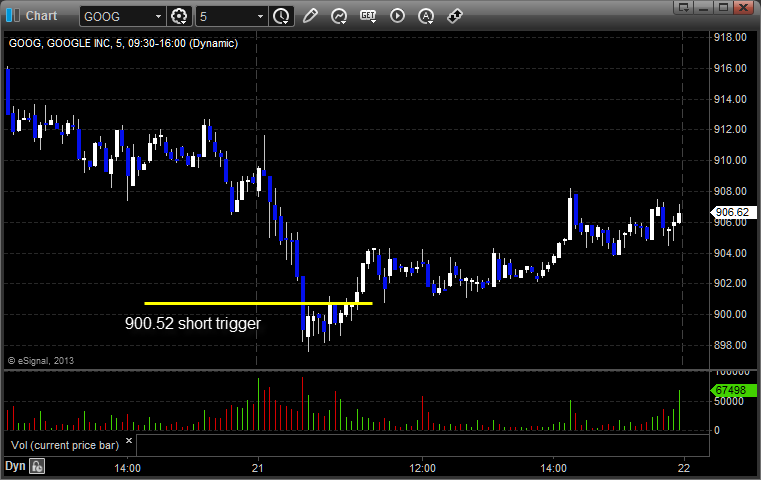Click the 908.00 price axis label
The height and width of the screenshot is (480, 761).
[730, 192]
